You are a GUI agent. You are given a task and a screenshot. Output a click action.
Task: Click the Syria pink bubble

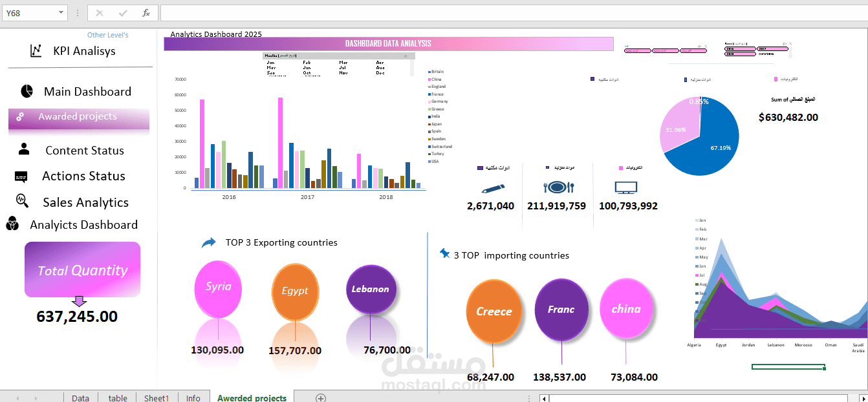[x=219, y=289]
